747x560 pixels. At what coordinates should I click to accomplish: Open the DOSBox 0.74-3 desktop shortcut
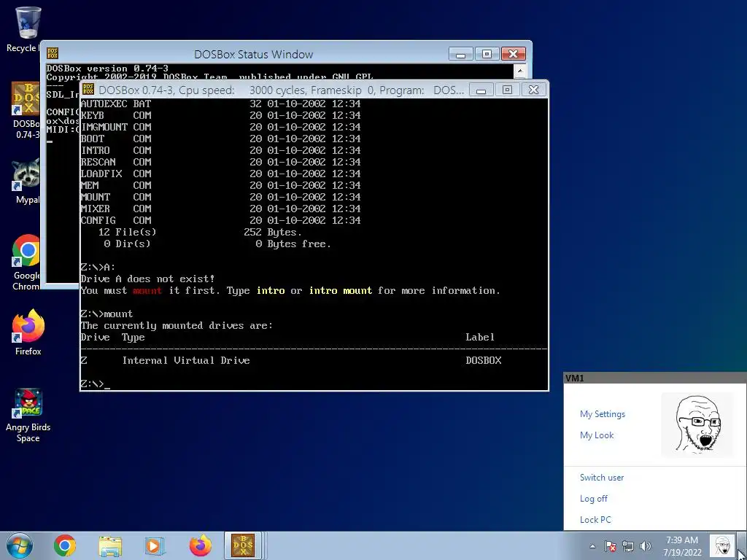point(26,111)
